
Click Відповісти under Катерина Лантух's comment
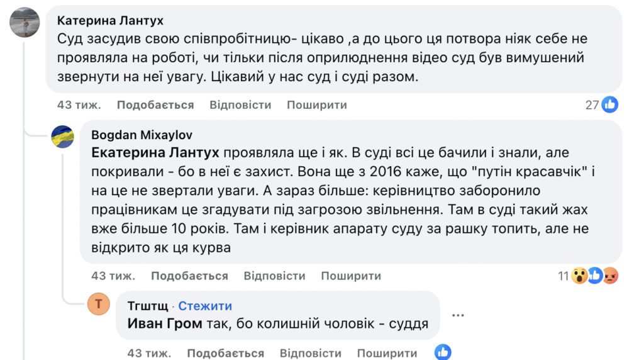[x=240, y=105]
